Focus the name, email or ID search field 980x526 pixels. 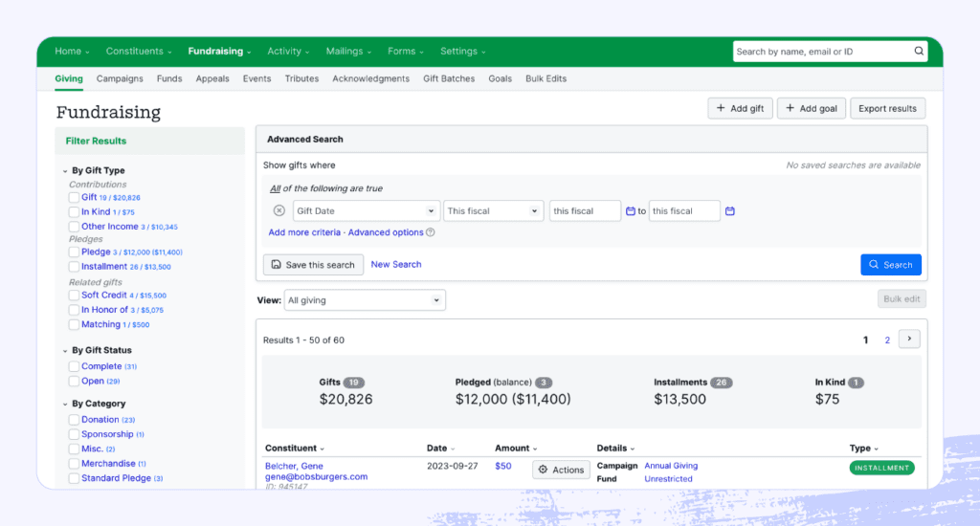[x=824, y=52]
